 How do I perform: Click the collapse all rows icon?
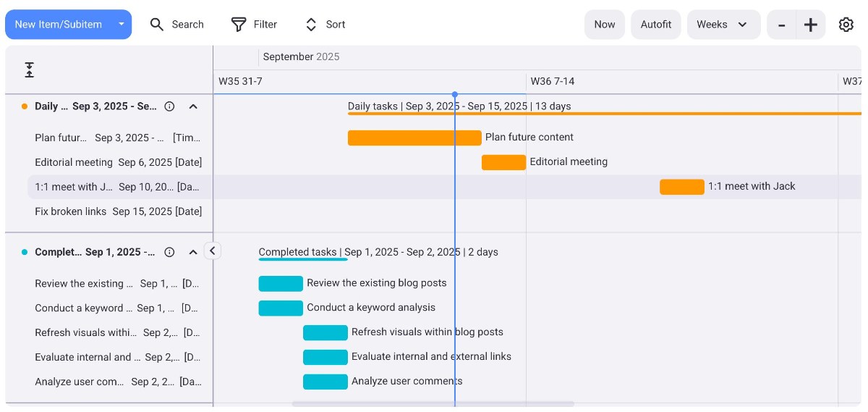pos(30,70)
